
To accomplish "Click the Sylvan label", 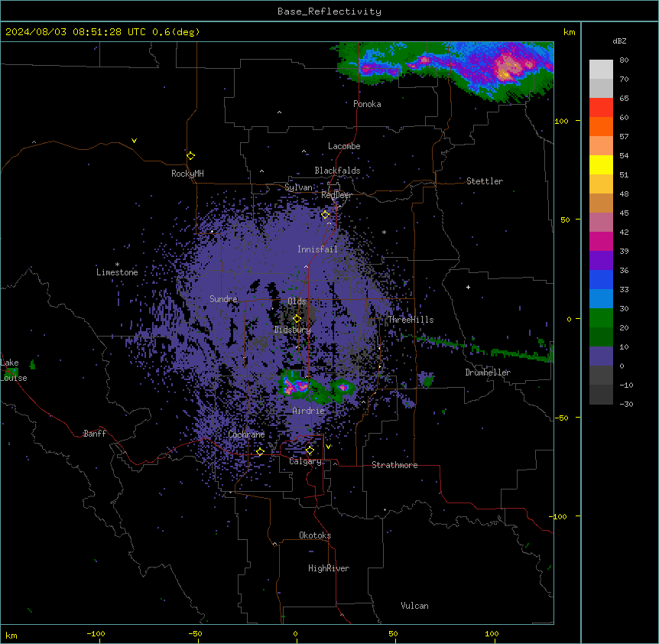I will [298, 187].
